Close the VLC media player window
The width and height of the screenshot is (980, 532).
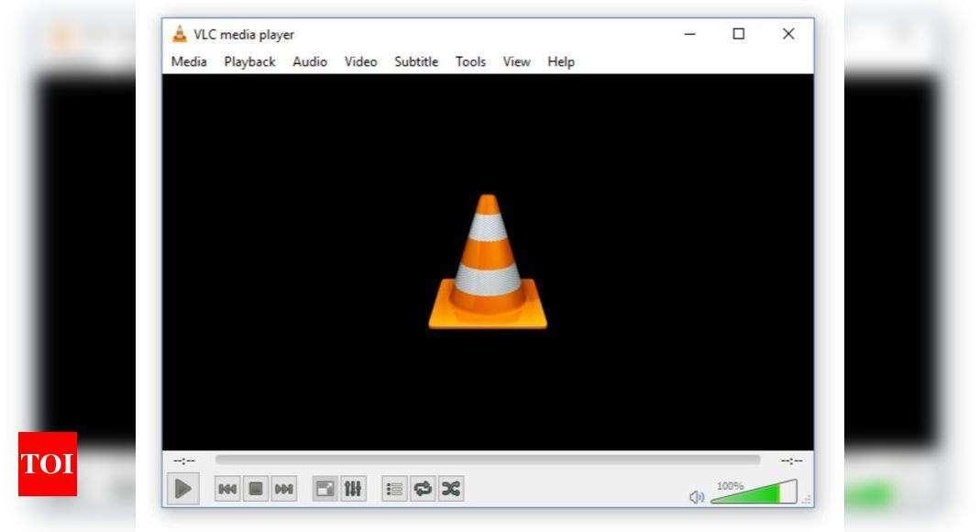click(x=788, y=34)
